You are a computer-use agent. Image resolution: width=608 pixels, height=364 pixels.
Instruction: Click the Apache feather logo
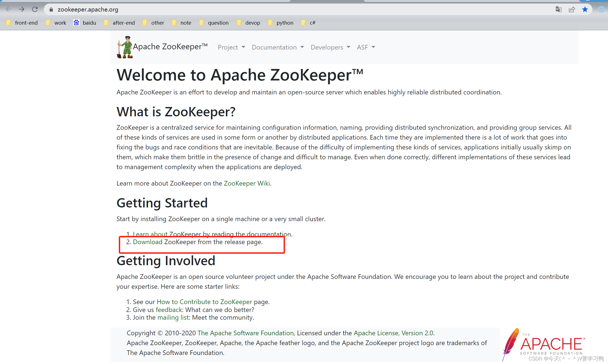tap(512, 344)
